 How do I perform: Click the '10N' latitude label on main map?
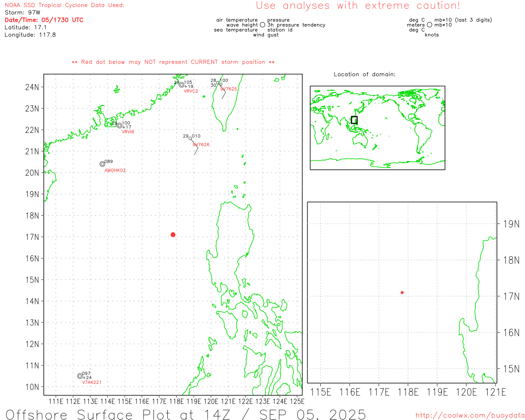[x=32, y=387]
